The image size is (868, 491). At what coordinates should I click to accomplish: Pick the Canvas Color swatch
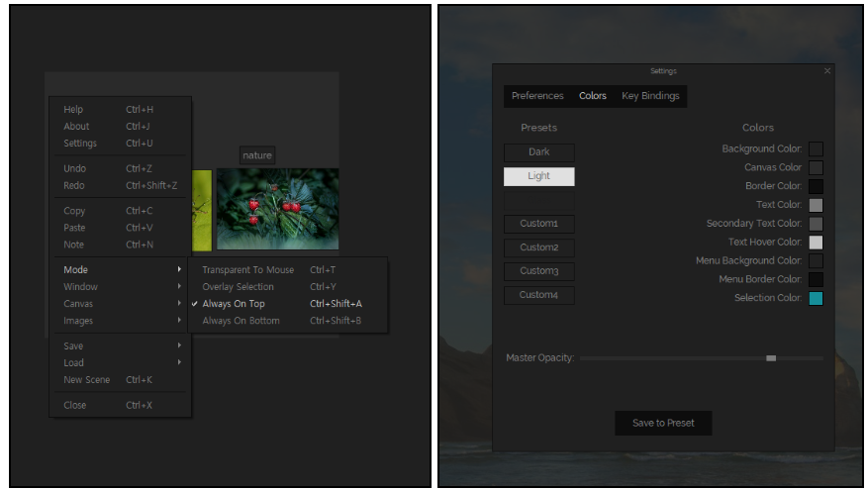(x=816, y=167)
